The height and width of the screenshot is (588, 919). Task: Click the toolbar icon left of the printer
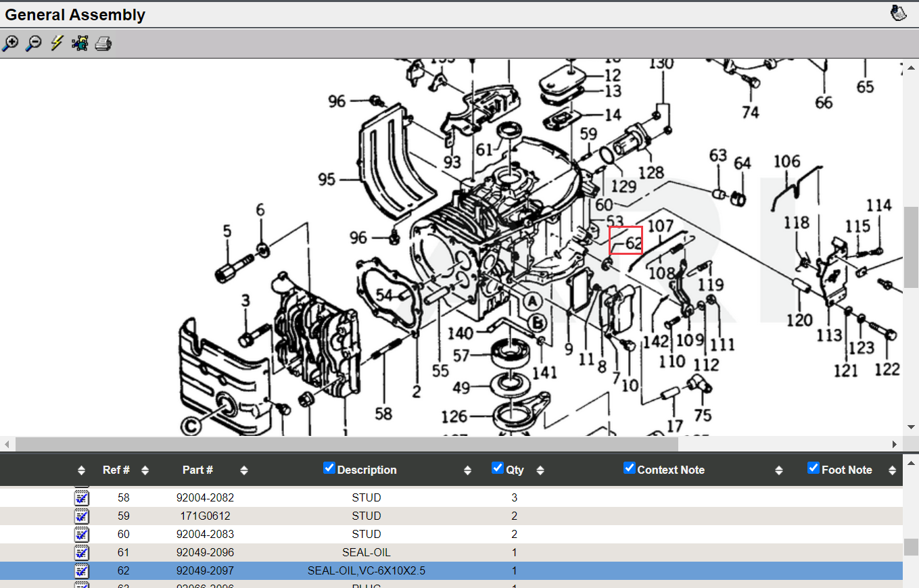pos(80,44)
